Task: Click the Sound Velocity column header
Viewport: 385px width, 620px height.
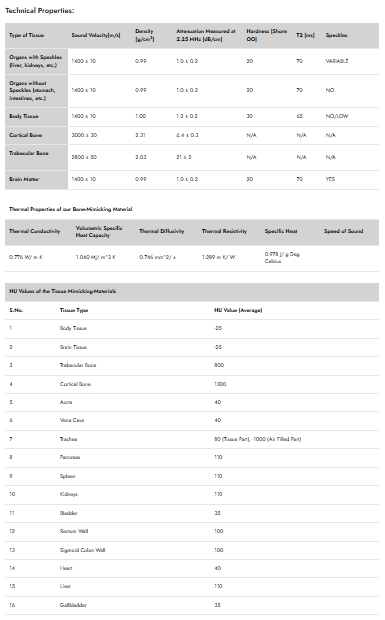Action: [96, 35]
